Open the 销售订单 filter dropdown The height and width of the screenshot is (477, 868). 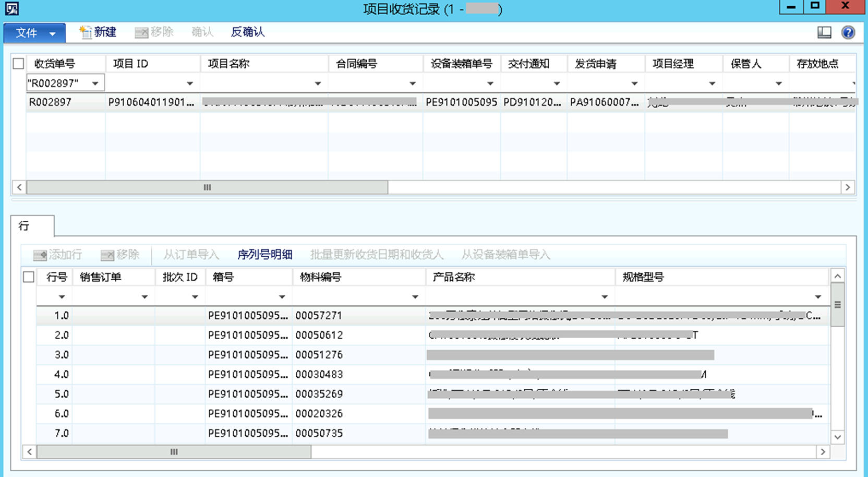pos(144,296)
